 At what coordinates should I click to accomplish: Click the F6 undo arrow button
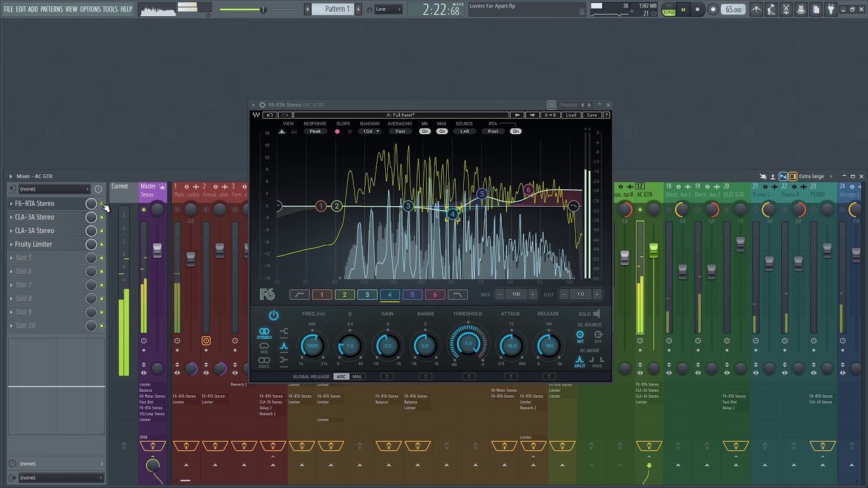pyautogui.click(x=270, y=115)
